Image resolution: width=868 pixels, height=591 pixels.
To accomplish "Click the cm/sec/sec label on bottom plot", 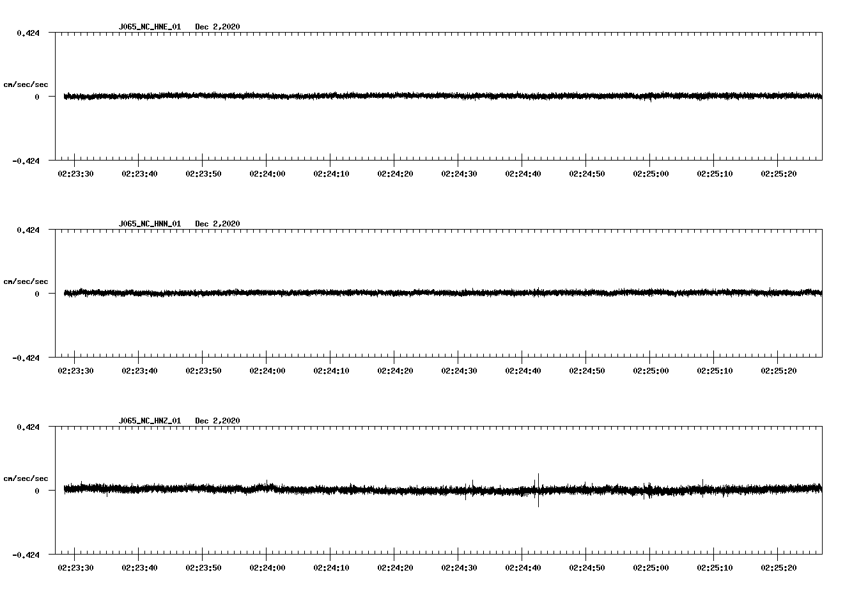I will 26,477.
